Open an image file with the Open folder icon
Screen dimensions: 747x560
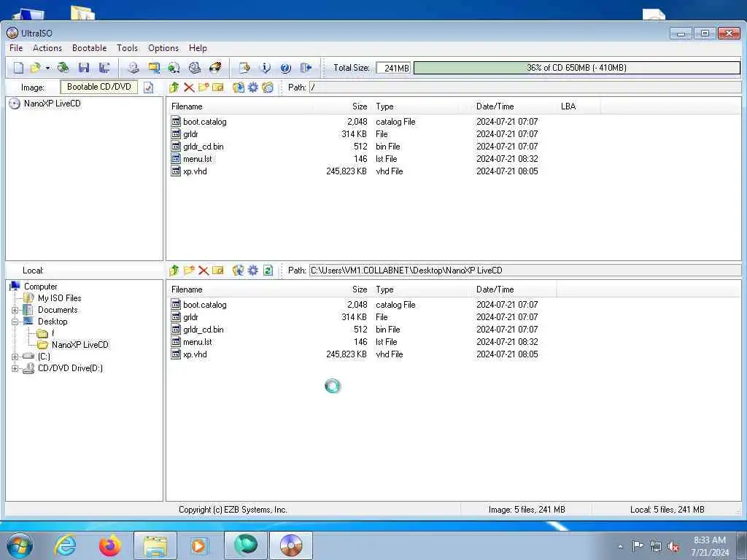[x=35, y=68]
